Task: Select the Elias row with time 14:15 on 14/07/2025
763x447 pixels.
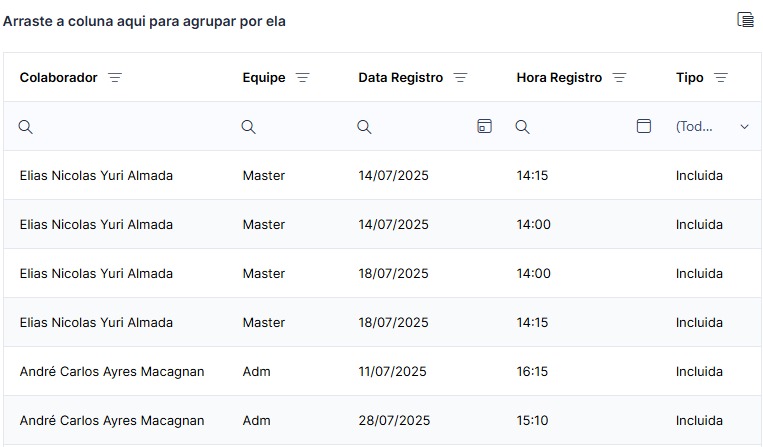Action: point(382,175)
